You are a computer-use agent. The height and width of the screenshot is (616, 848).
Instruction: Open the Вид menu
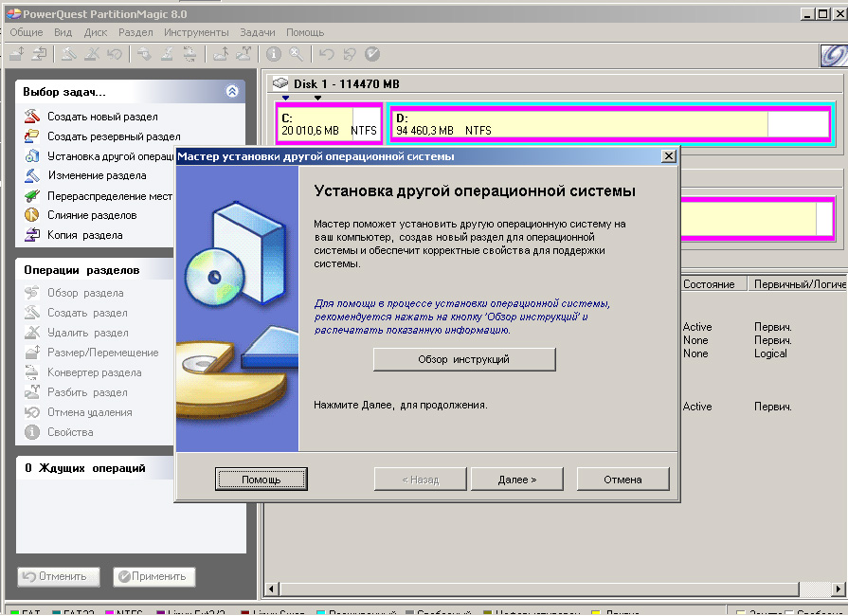[63, 32]
